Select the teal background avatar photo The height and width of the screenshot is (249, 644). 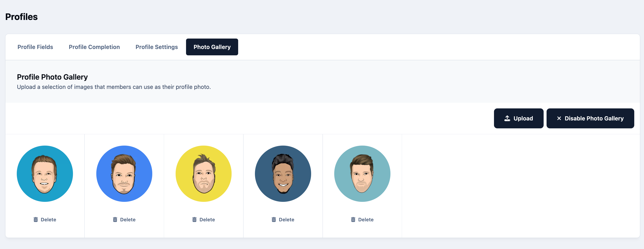(x=45, y=174)
